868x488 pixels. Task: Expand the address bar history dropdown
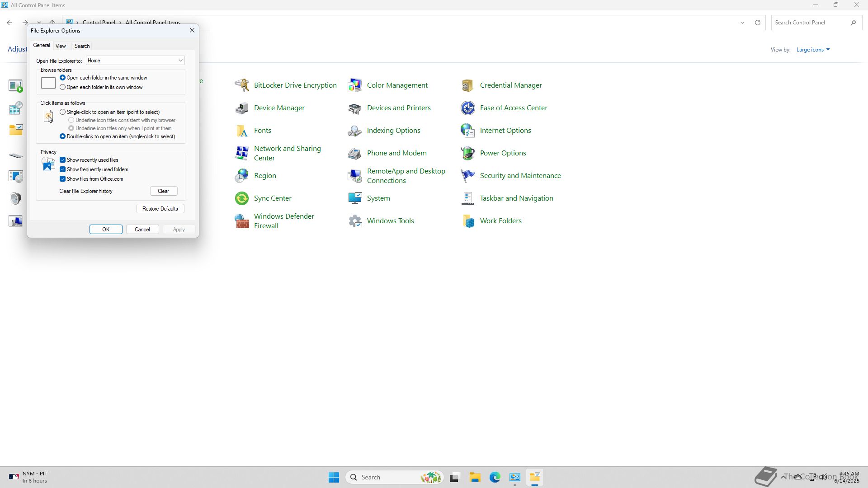pos(742,23)
